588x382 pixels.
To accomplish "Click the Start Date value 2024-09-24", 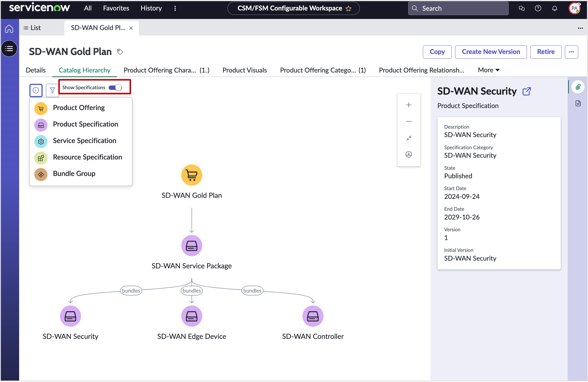I will click(x=462, y=196).
